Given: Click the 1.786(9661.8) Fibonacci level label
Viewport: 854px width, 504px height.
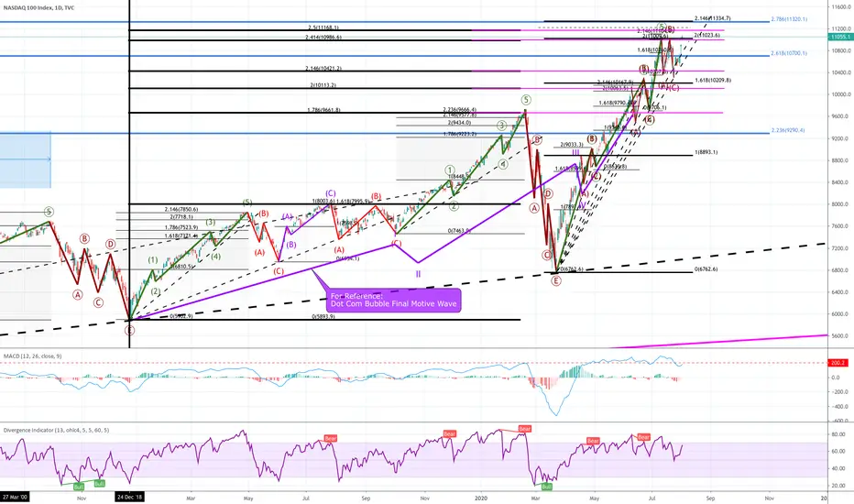Looking at the screenshot, I should click(323, 110).
